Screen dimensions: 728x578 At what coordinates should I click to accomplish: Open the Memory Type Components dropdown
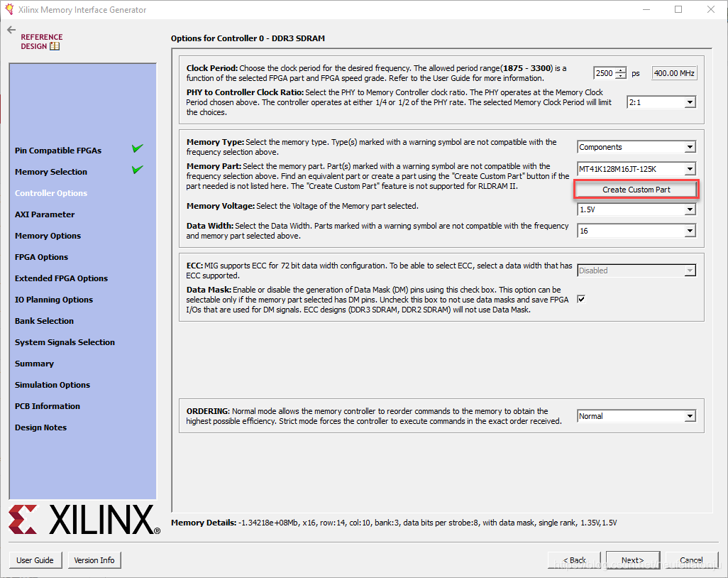pyautogui.click(x=636, y=147)
